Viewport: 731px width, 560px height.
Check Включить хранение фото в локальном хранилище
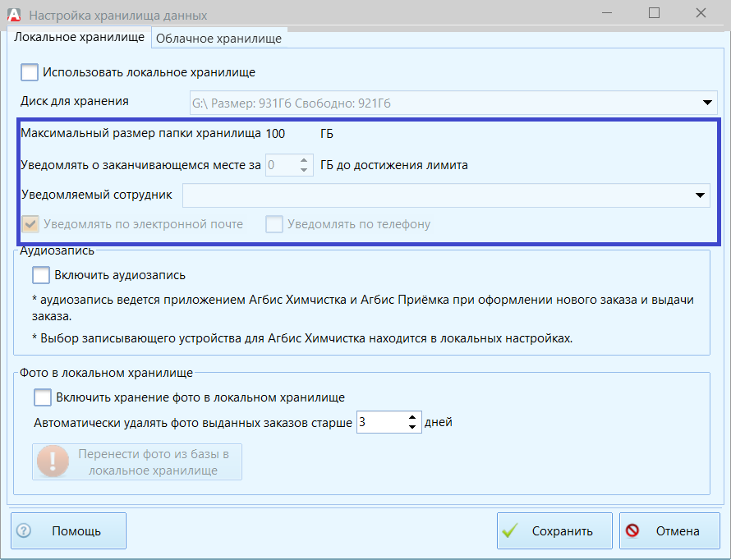pos(43,397)
